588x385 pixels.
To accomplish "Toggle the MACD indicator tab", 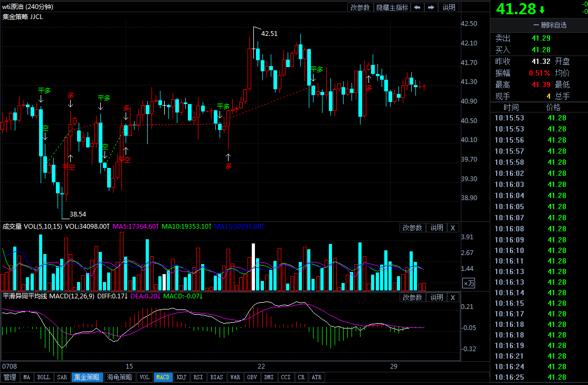I will coord(163,378).
